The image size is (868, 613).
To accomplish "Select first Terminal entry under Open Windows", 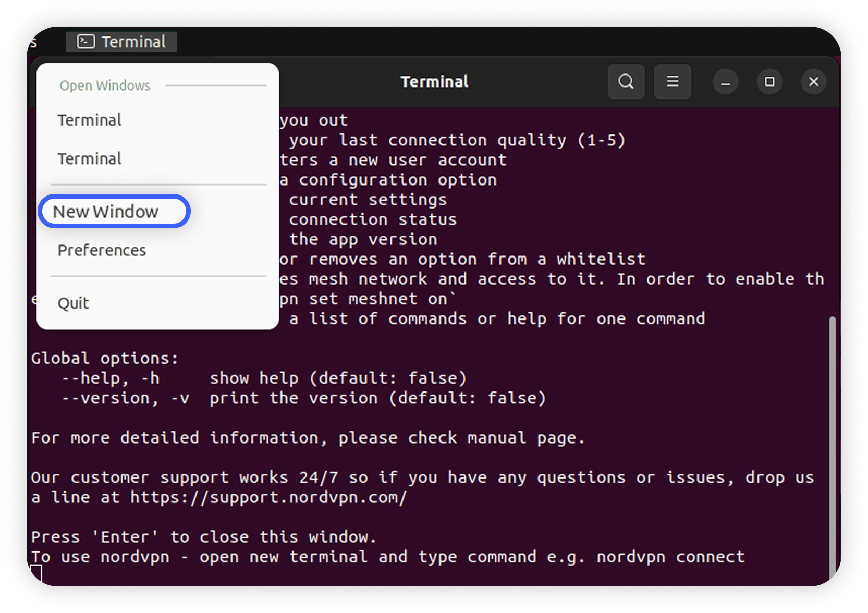I will (90, 120).
